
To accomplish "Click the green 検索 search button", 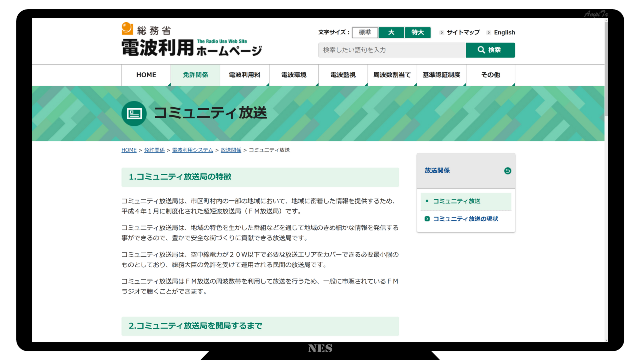I will [x=490, y=50].
